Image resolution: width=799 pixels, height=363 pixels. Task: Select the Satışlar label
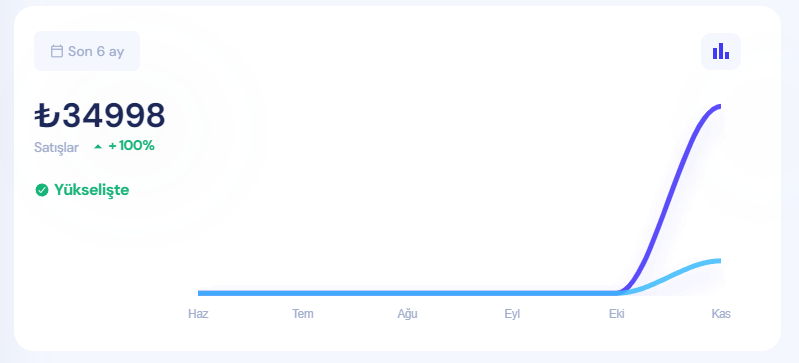pyautogui.click(x=57, y=147)
